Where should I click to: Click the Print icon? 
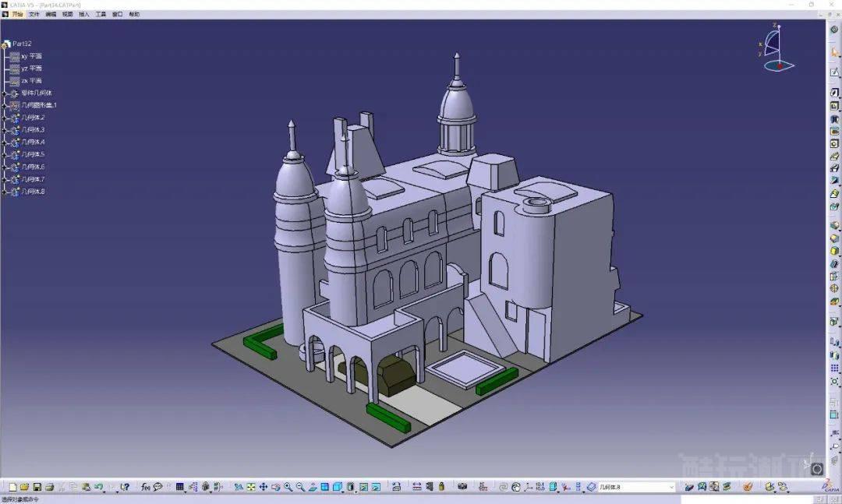(x=49, y=487)
